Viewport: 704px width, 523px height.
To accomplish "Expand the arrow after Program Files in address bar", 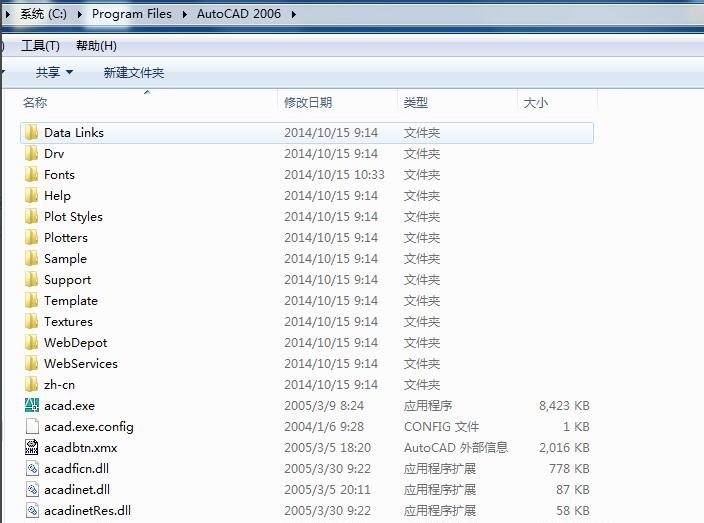I will (185, 14).
